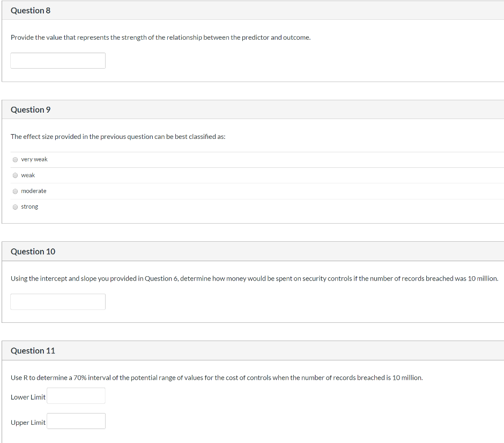The width and height of the screenshot is (504, 443).
Task: Click the Upper Limit input field
Action: 76,422
